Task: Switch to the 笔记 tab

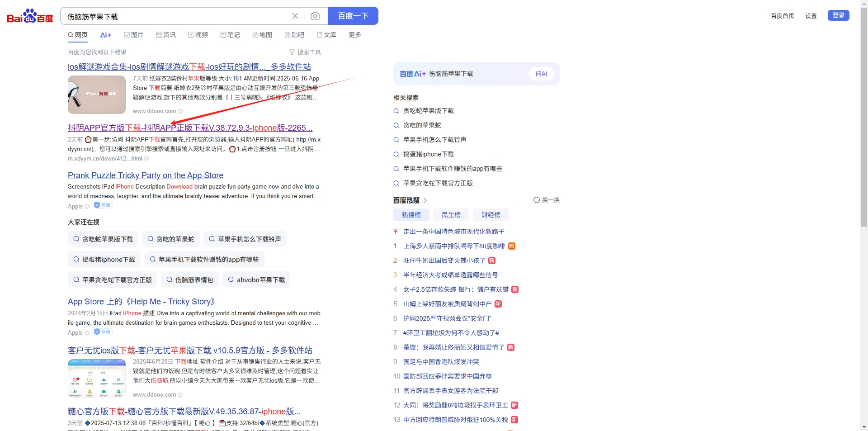Action: [230, 35]
